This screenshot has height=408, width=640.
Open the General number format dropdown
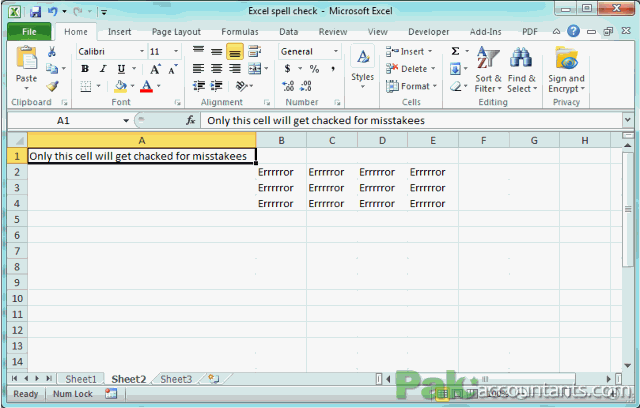click(x=336, y=51)
